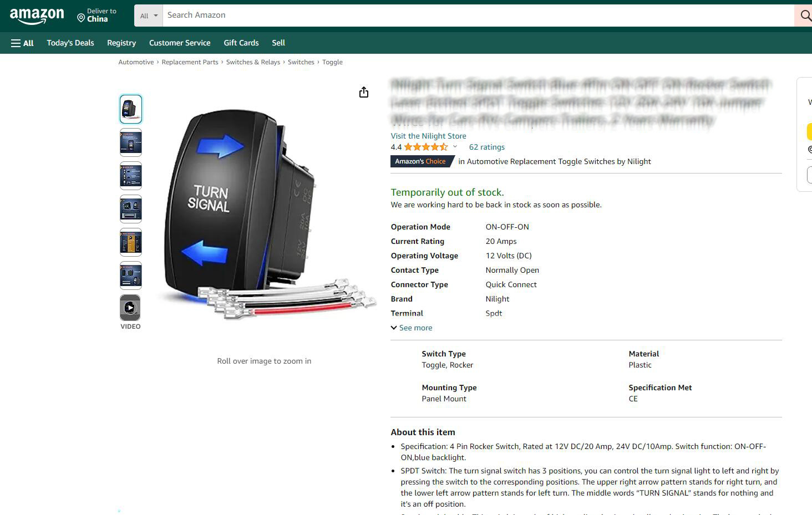The width and height of the screenshot is (812, 515).
Task: Click the Amazon's Choice badge
Action: (420, 161)
